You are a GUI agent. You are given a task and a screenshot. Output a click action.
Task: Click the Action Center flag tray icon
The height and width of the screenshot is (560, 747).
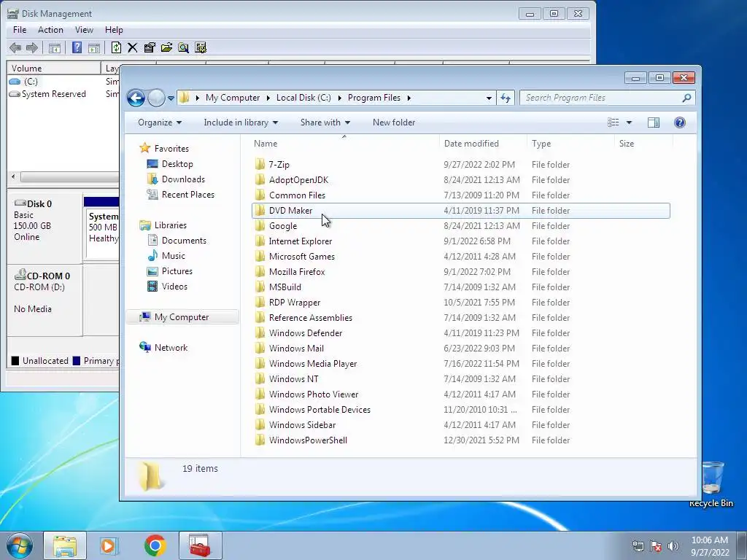656,546
